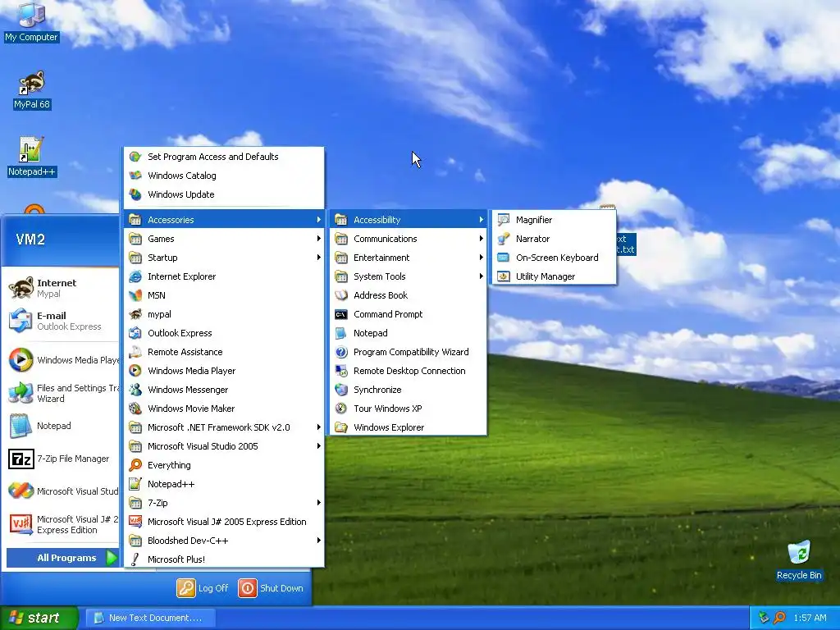Click the Log Off button
This screenshot has width=840, height=630.
pyautogui.click(x=203, y=587)
